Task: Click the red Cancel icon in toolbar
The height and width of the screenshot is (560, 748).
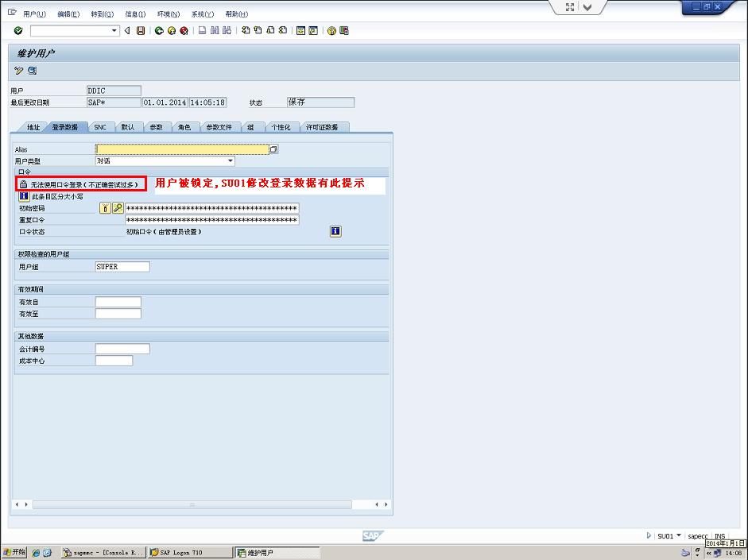Action: pyautogui.click(x=184, y=31)
